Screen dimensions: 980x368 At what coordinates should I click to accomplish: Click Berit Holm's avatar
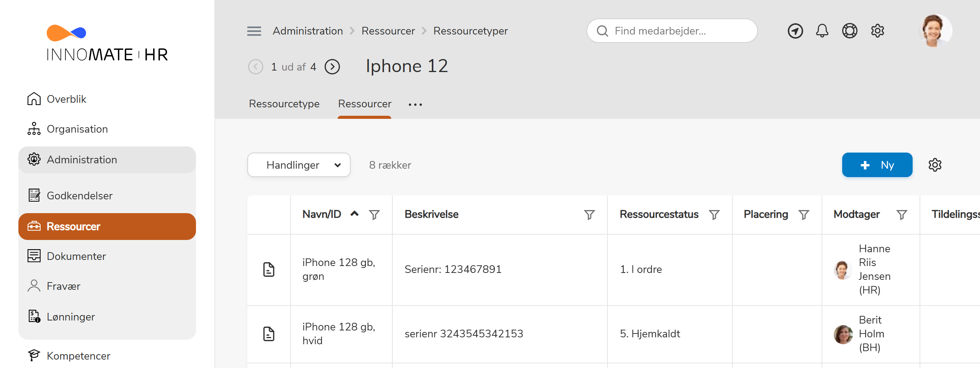(843, 334)
